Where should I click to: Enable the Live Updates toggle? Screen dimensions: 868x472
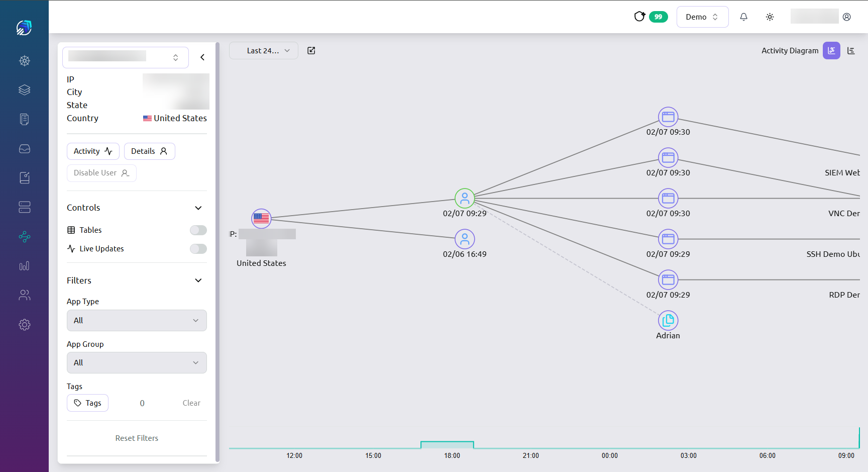(198, 248)
